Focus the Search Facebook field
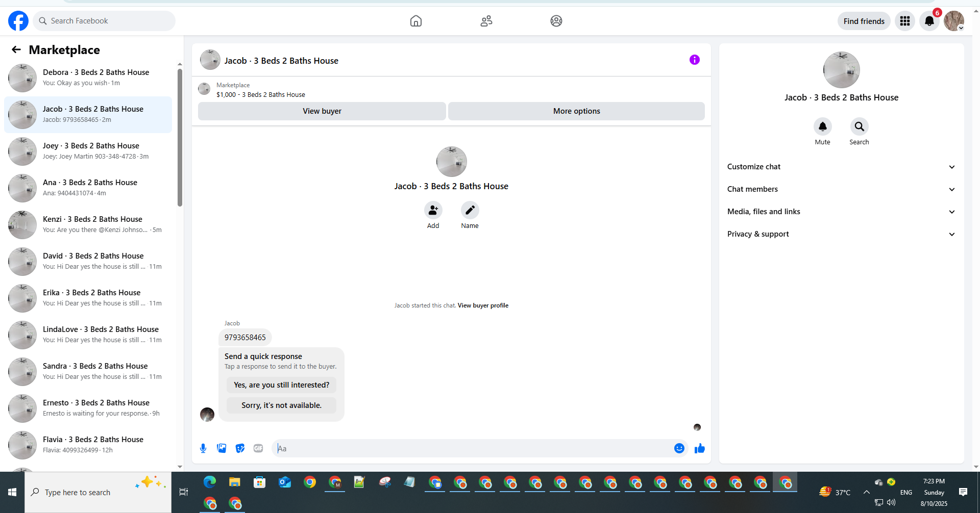The image size is (980, 513). click(104, 21)
